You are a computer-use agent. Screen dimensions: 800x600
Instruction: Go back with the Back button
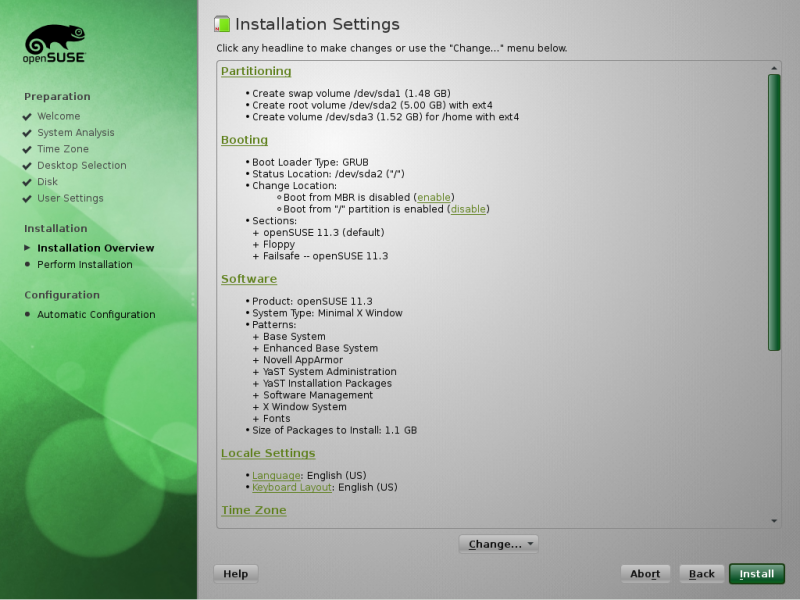click(x=702, y=574)
